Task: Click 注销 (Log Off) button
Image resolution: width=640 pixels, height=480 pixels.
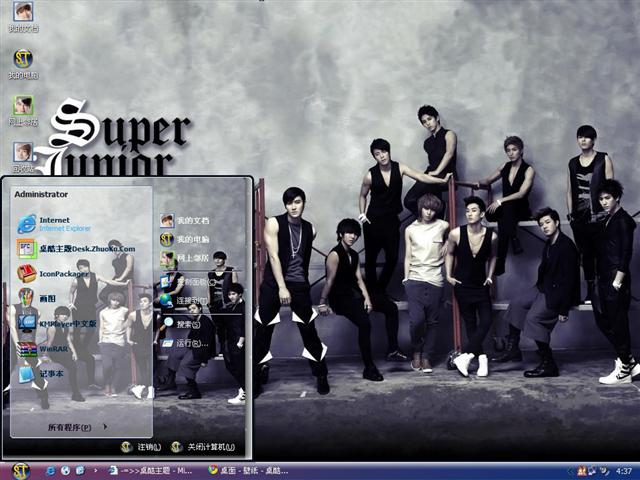Action: (x=141, y=447)
